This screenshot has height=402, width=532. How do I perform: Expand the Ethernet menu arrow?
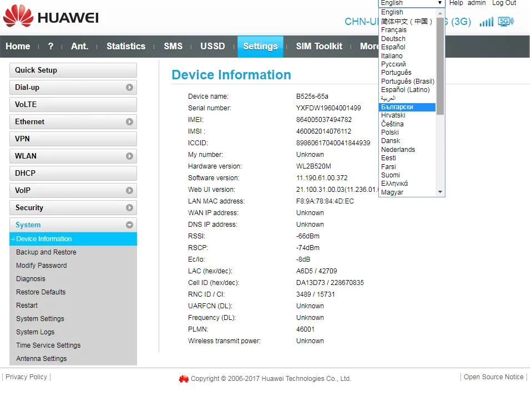click(x=129, y=121)
